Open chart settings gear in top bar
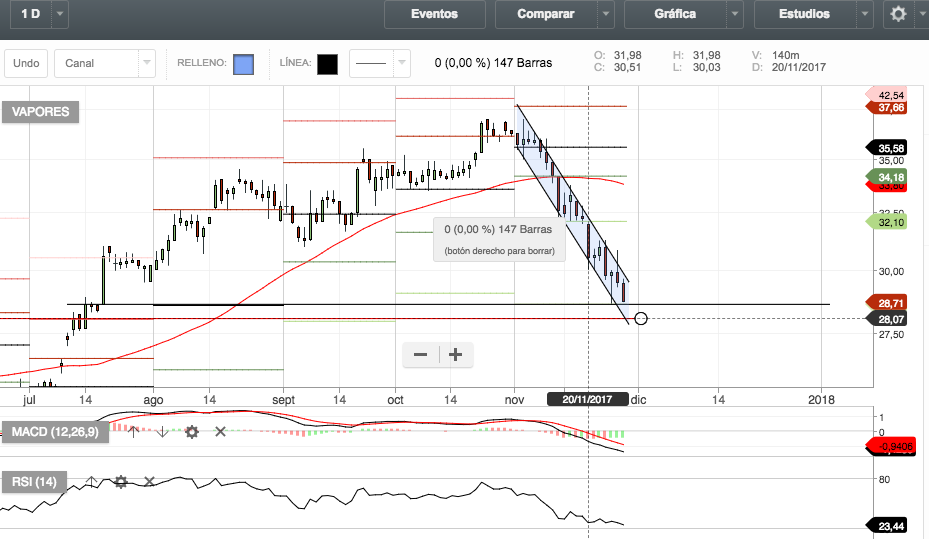This screenshot has width=929, height=539. pyautogui.click(x=898, y=14)
